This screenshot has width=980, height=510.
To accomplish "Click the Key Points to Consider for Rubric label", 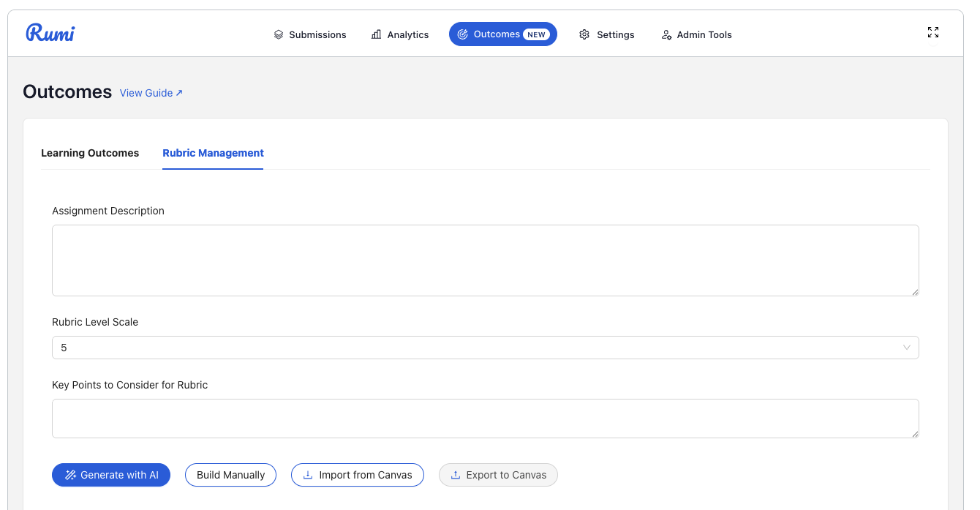I will tap(130, 385).
